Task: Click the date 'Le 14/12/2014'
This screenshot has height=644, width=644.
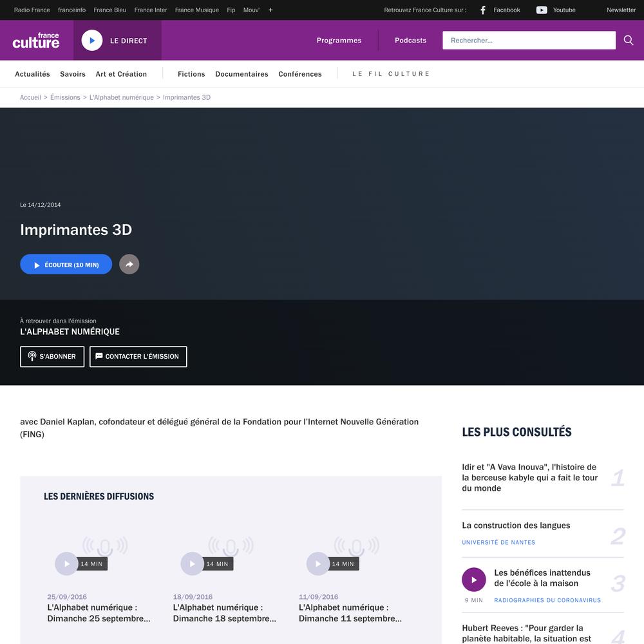Action: coord(40,205)
